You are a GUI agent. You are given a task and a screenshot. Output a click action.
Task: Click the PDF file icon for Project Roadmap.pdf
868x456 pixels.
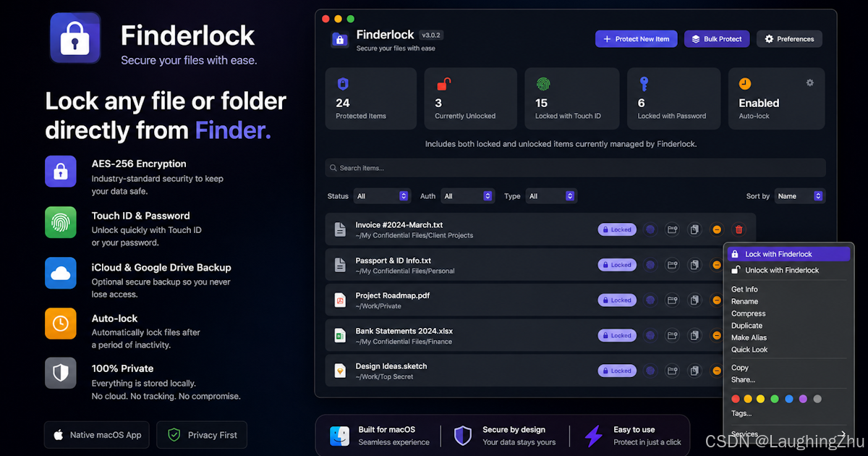point(340,300)
